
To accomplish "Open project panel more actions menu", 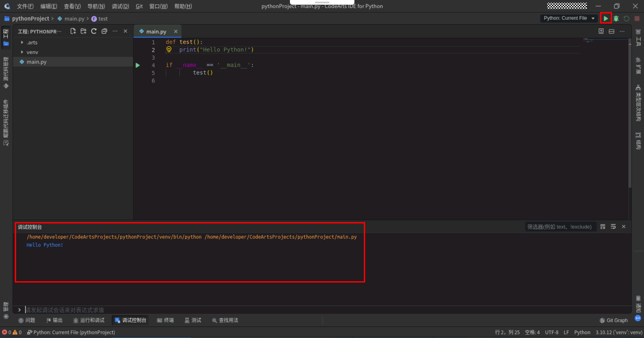I will 115,31.
